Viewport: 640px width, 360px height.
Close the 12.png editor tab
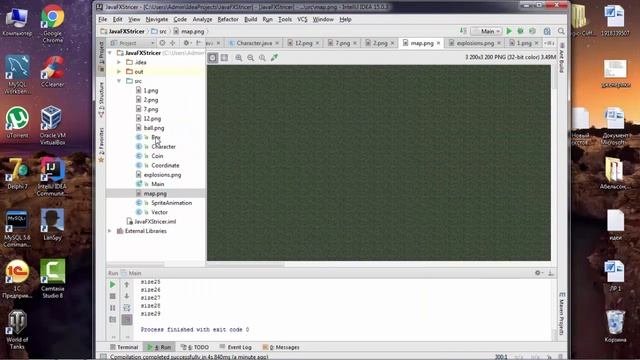317,43
